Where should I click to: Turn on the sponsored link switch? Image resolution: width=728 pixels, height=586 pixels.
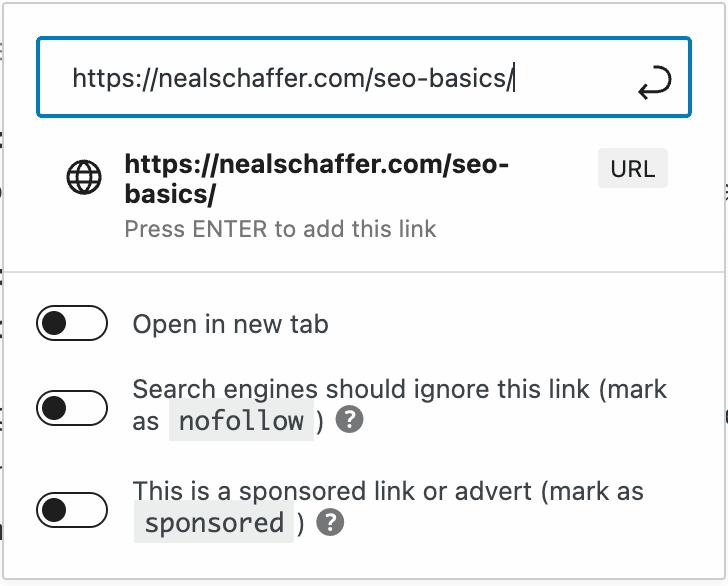72,509
